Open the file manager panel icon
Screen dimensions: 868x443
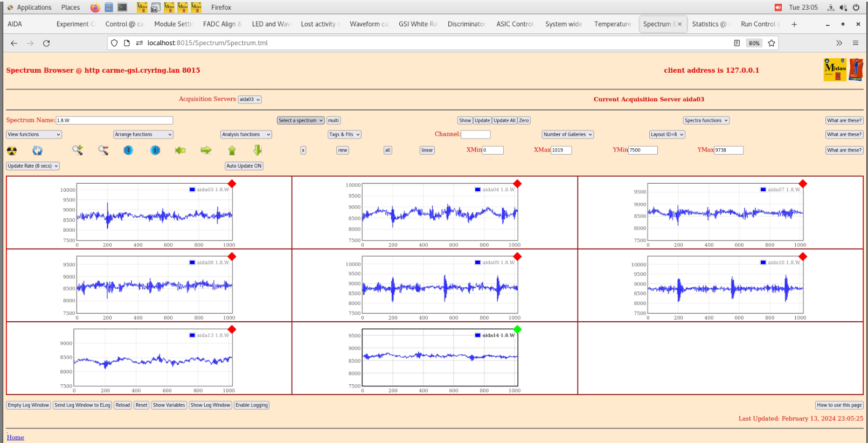(x=109, y=8)
